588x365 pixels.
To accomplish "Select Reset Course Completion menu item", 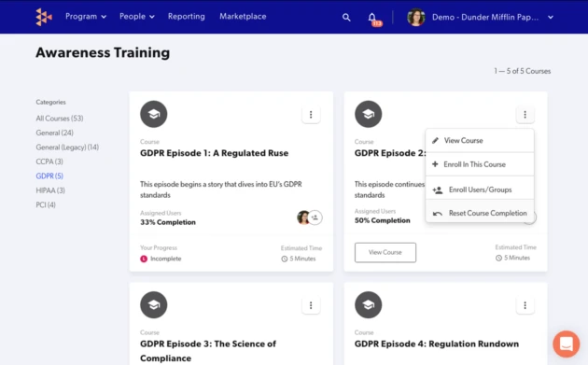I will click(x=480, y=213).
